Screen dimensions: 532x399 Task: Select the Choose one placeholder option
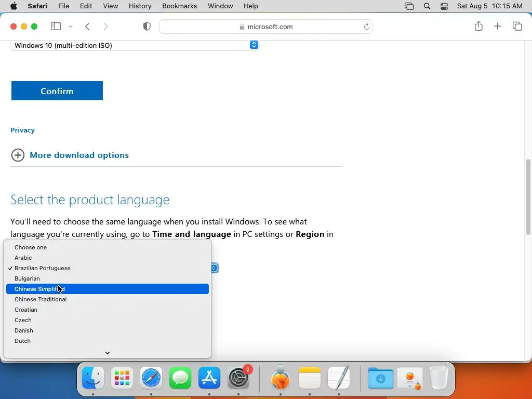[107, 247]
